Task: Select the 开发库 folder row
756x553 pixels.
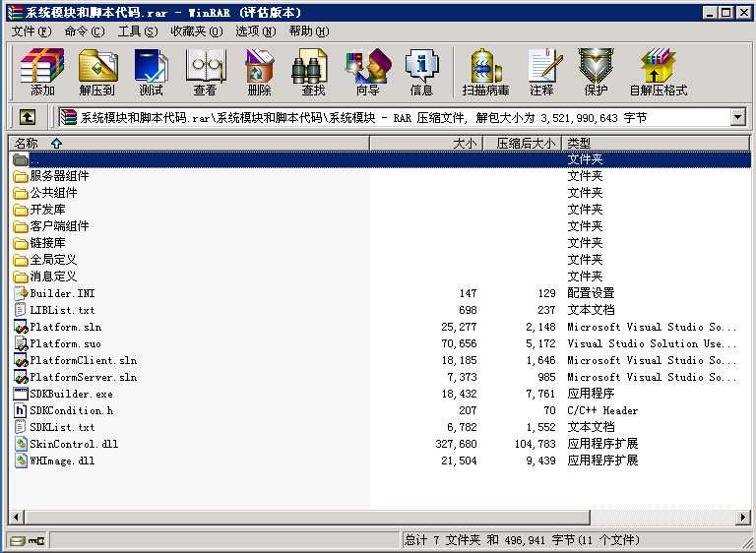Action: coord(380,210)
